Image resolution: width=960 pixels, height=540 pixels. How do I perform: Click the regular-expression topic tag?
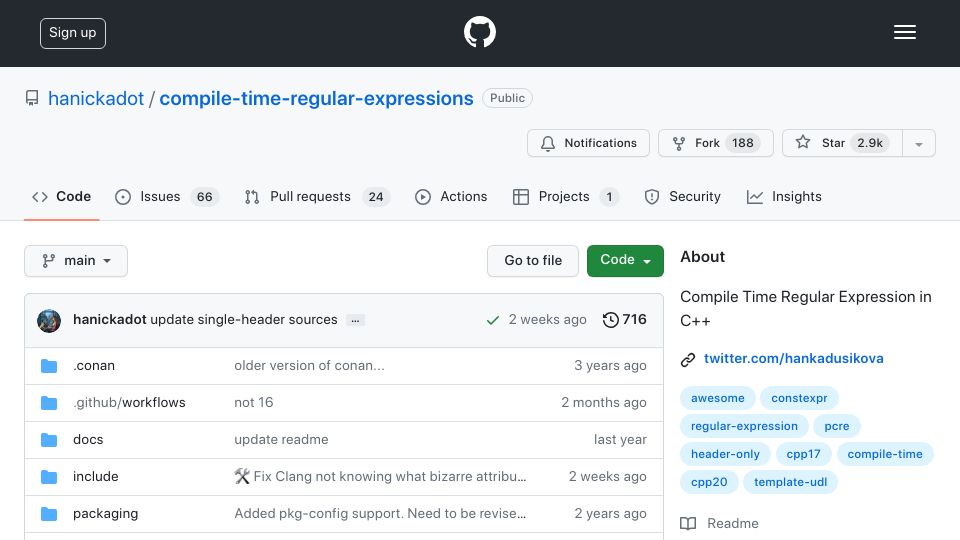point(744,426)
